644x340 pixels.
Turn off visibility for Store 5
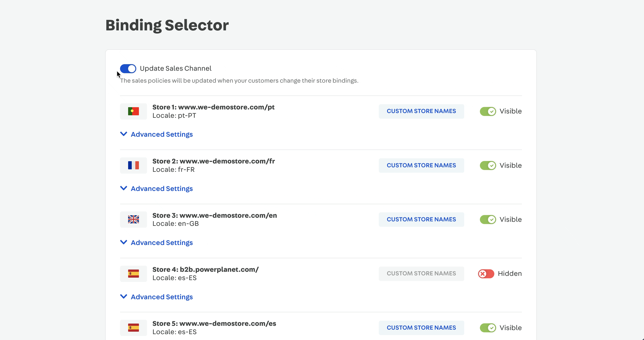[x=488, y=328]
